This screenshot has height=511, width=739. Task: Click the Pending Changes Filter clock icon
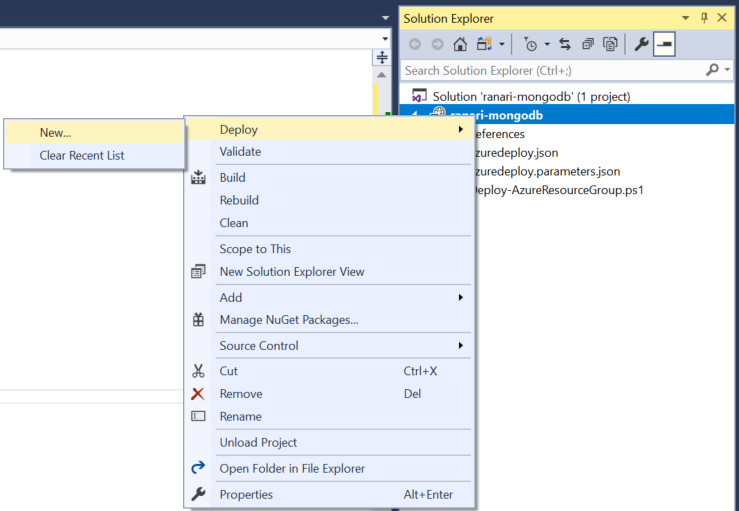click(530, 44)
